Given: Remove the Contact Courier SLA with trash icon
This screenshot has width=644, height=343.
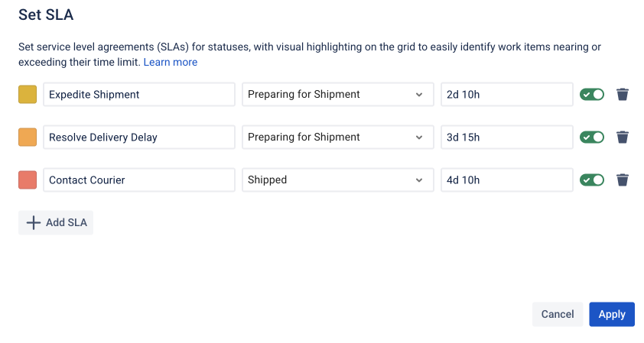Looking at the screenshot, I should tap(623, 180).
